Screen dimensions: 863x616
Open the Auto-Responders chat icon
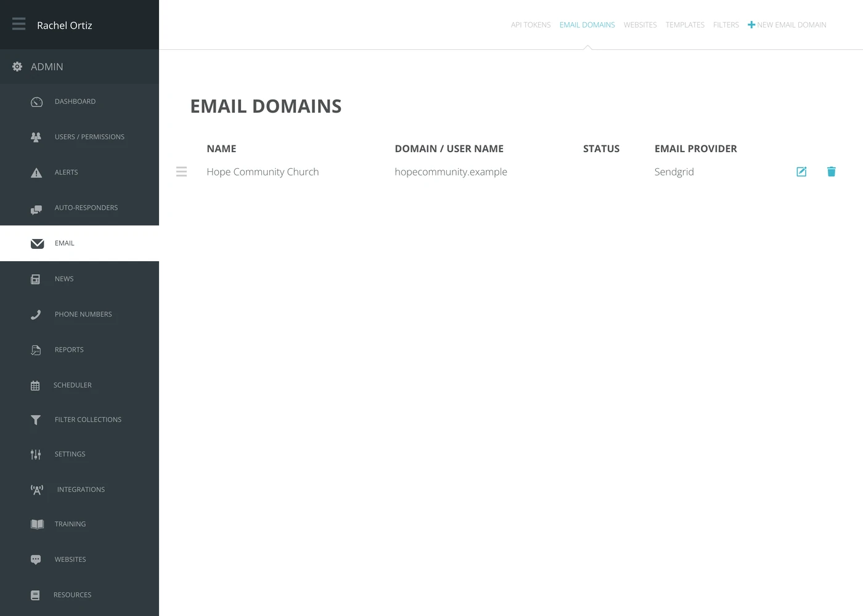click(x=36, y=209)
